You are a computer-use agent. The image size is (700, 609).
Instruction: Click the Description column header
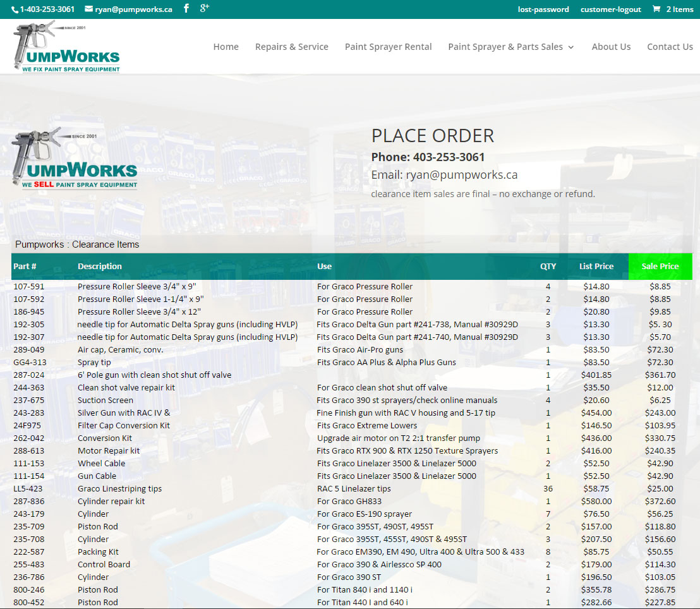pos(100,266)
